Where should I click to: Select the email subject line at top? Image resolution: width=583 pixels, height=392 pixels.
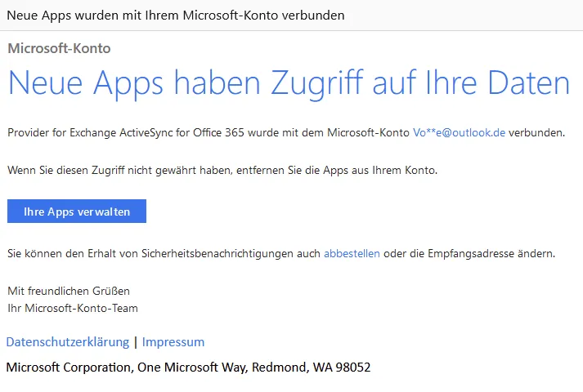pos(176,16)
